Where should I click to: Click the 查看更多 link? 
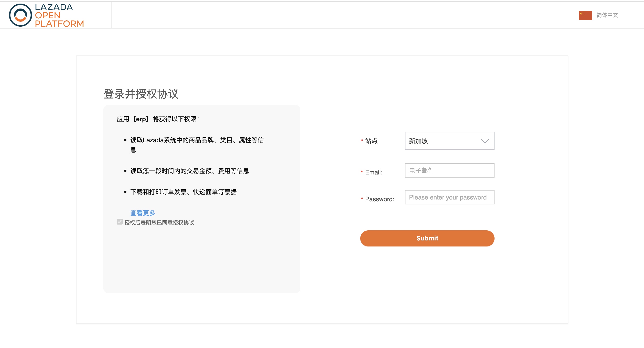[143, 213]
